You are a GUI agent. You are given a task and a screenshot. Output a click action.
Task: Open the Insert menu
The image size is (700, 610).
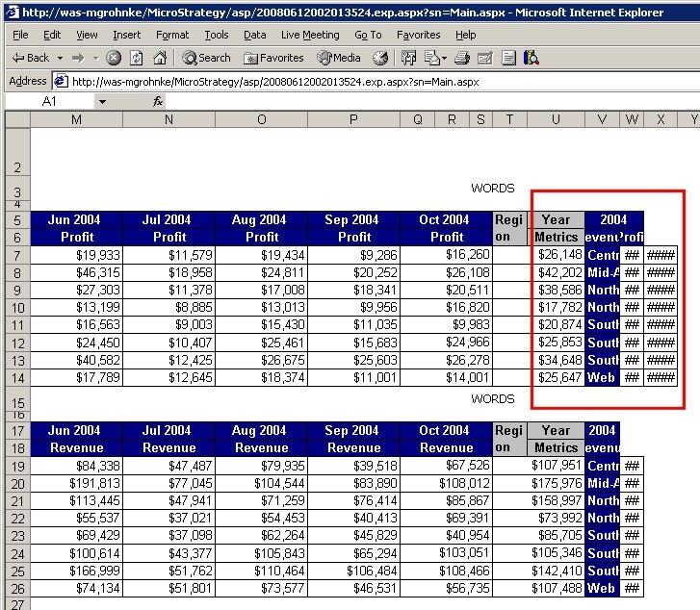click(126, 35)
